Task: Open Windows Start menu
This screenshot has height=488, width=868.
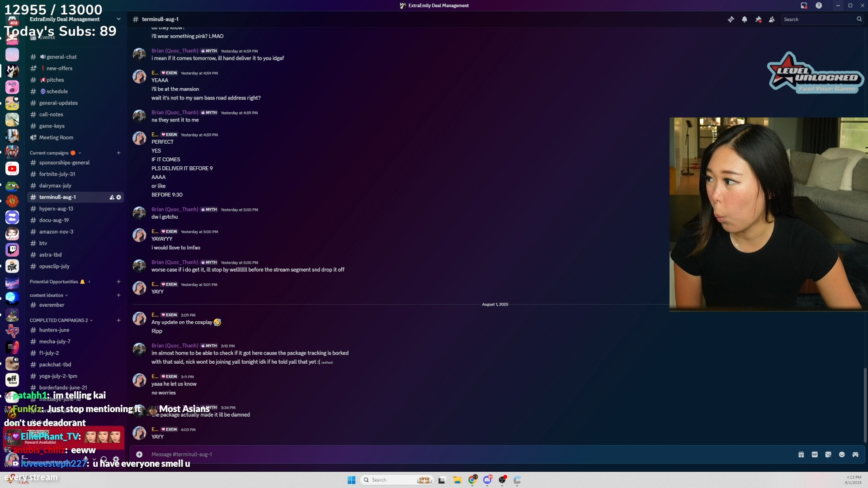Action: [x=351, y=480]
